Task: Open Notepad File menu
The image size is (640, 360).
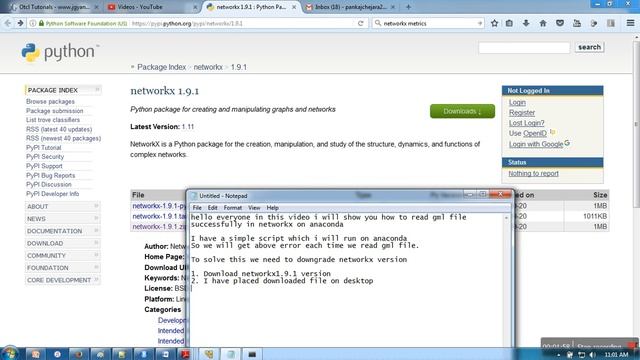Action: (197, 208)
